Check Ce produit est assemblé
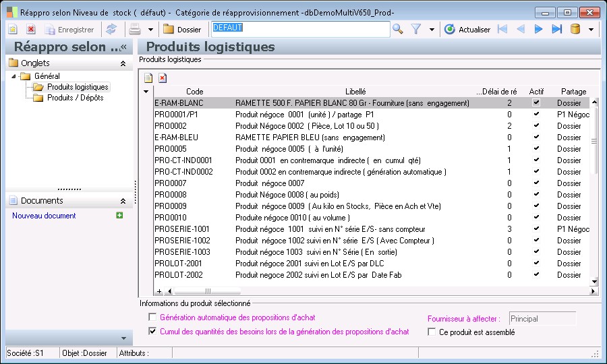Viewport: 607px width, 364px height. (x=432, y=332)
